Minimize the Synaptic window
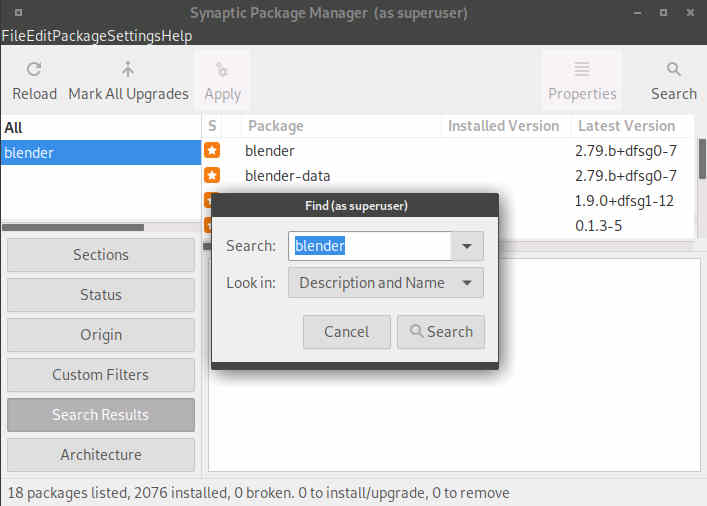 click(638, 13)
